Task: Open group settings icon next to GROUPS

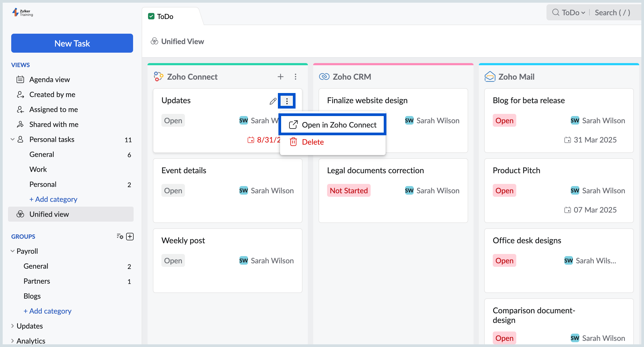Action: tap(120, 236)
